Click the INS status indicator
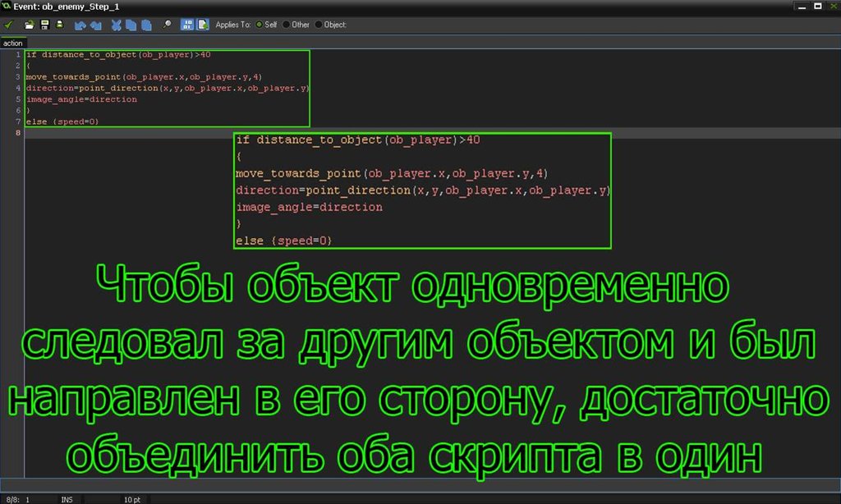Image resolution: width=841 pixels, height=504 pixels. pos(67,500)
